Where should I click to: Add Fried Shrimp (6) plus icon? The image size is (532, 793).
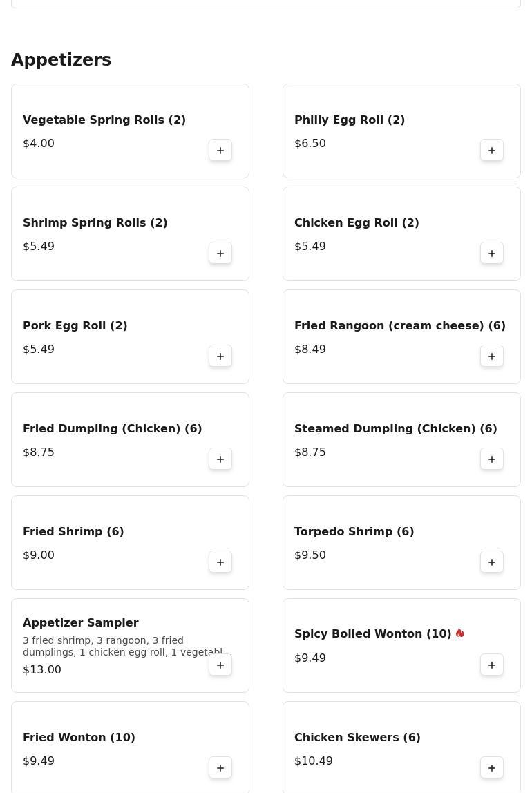click(220, 562)
